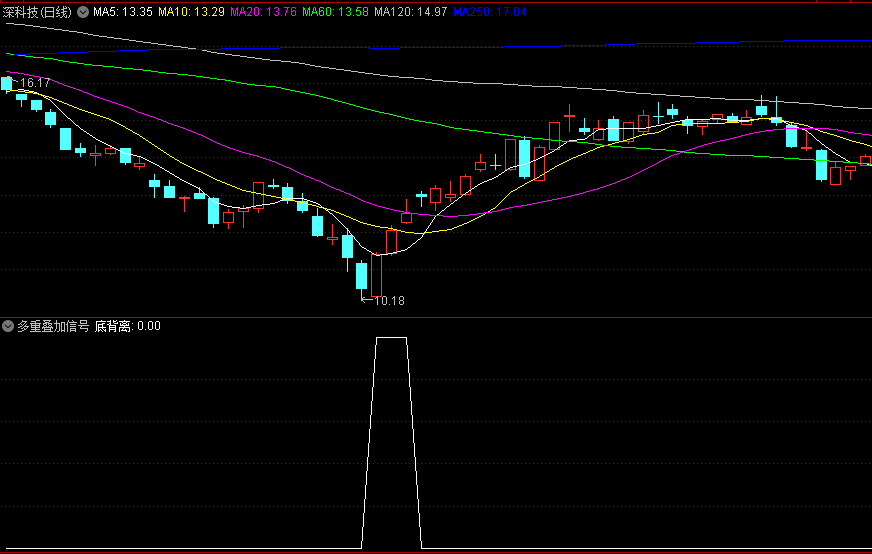Select the MA20: 13.76 label
This screenshot has height=554, width=872.
(x=263, y=12)
